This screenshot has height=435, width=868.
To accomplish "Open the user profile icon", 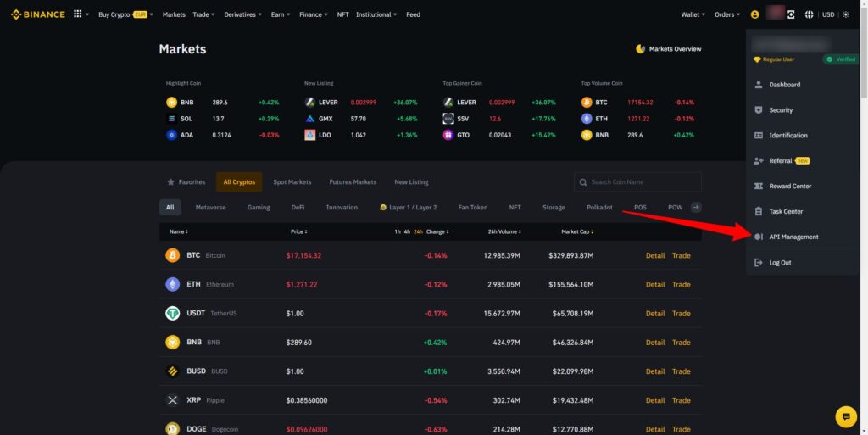I will coord(754,14).
